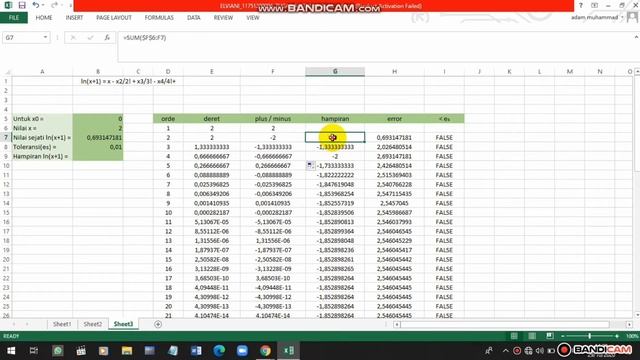Click the formula text cell 'ln(x+1) = x - x2/2!'
This screenshot has width=640, height=360.
pos(128,81)
